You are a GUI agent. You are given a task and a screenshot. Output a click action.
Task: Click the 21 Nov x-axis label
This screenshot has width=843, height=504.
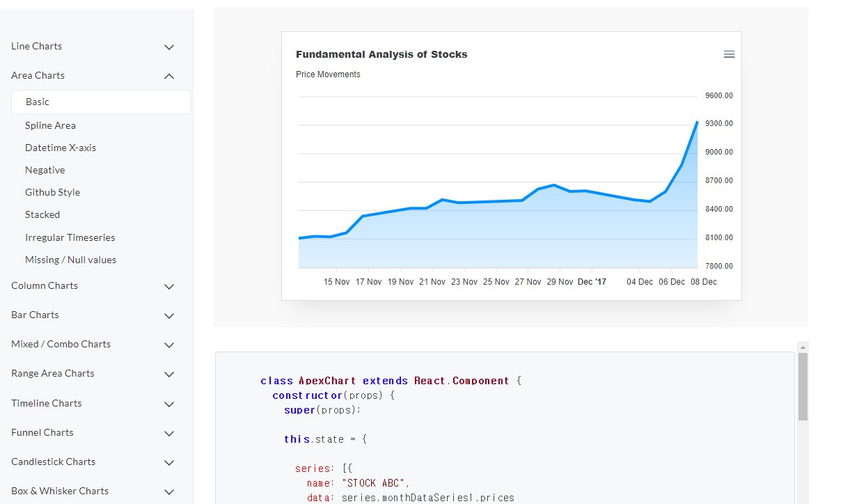point(432,282)
